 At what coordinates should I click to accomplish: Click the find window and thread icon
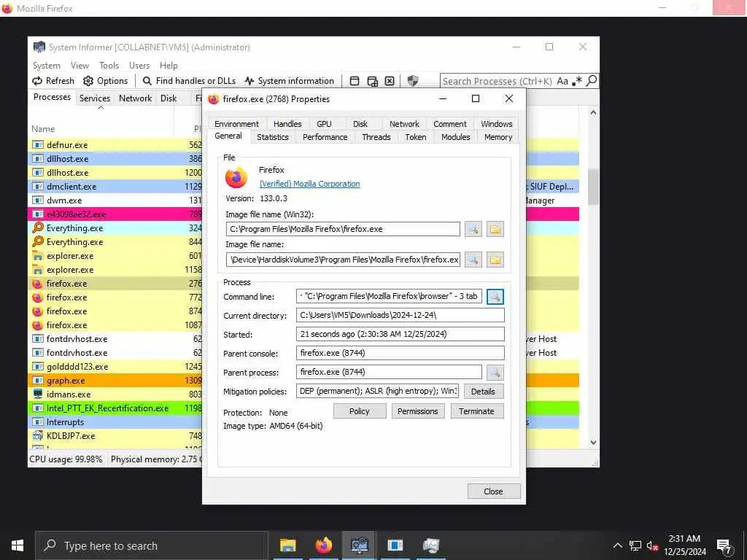373,81
